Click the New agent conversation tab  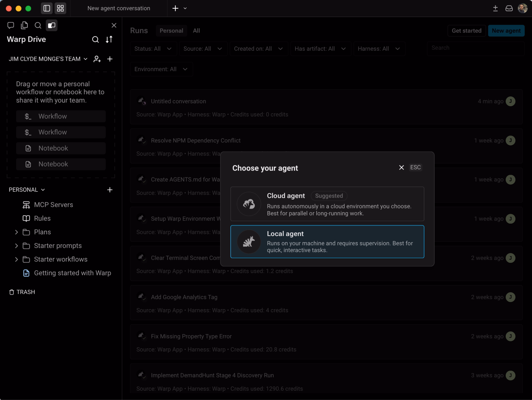pos(119,8)
